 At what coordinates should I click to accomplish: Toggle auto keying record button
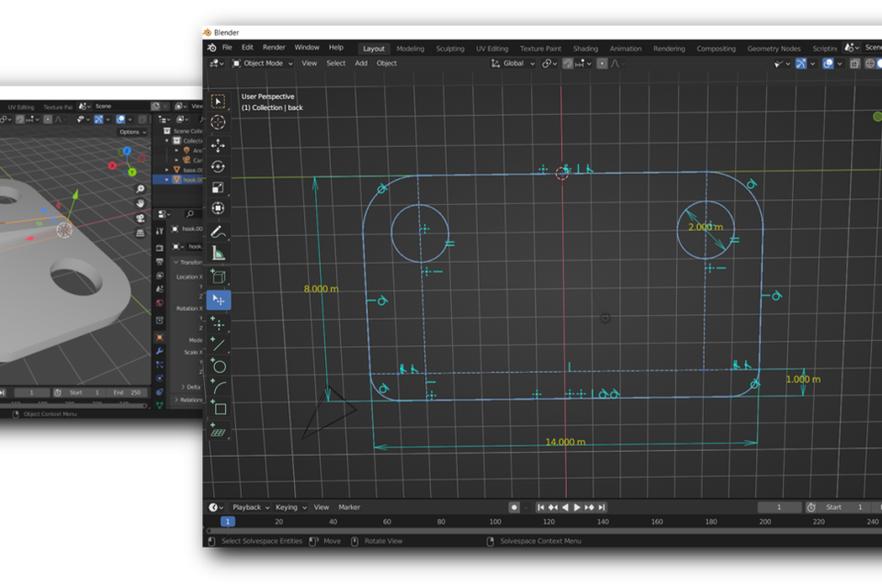514,507
